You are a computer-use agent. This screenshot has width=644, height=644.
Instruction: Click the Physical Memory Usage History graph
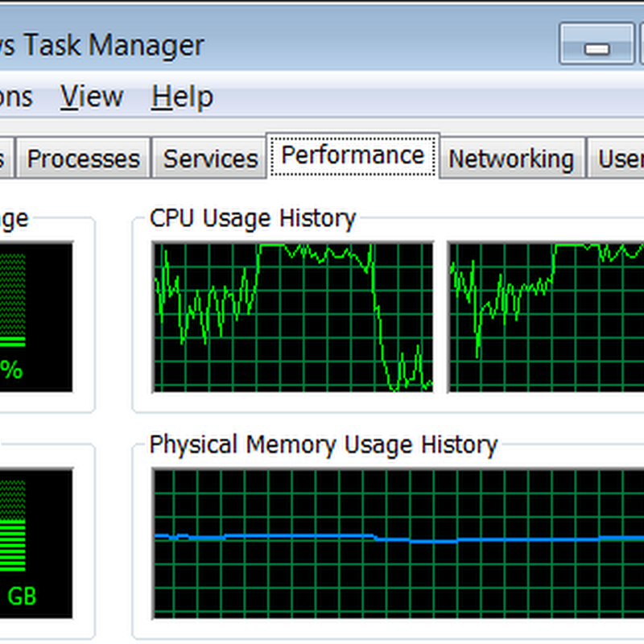pos(398,543)
